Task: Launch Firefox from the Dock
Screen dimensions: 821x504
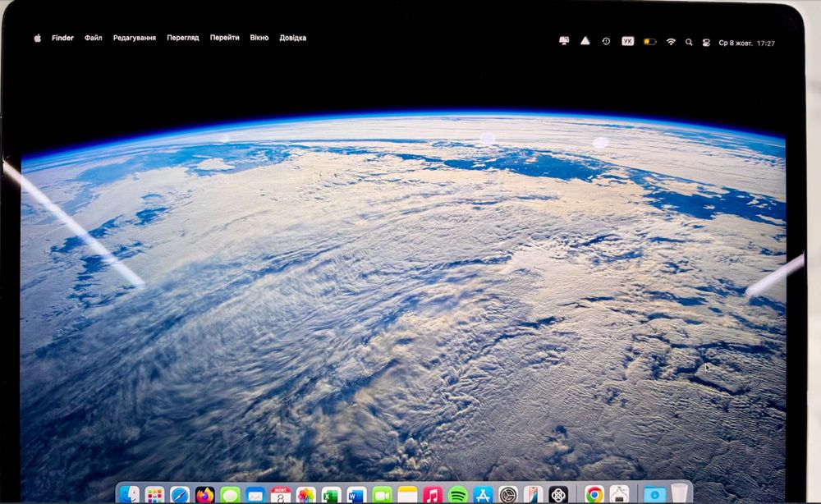Action: click(204, 495)
